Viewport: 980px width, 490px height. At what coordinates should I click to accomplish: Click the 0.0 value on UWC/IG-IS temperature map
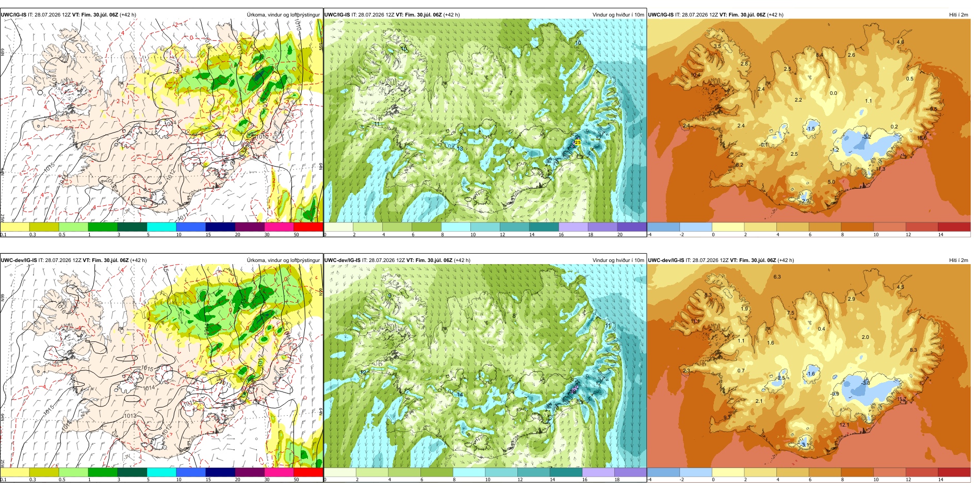834,93
